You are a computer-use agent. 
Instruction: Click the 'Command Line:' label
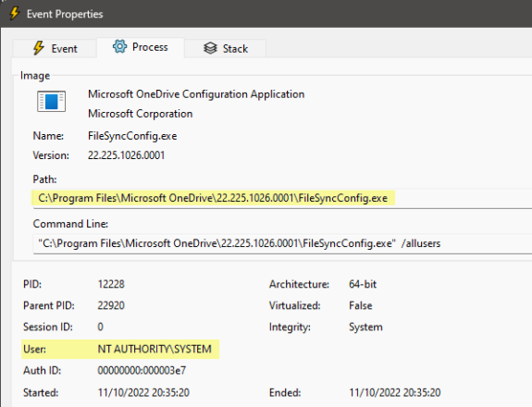click(x=70, y=224)
